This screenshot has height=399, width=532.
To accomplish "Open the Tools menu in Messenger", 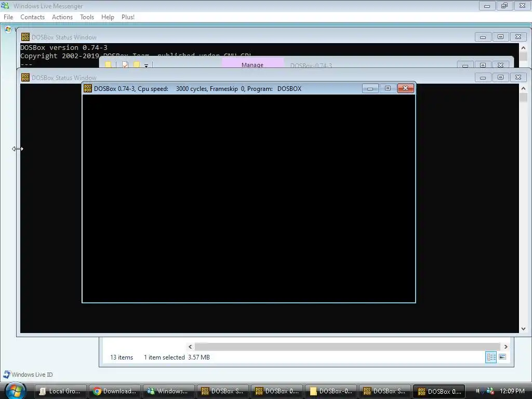I will point(87,17).
